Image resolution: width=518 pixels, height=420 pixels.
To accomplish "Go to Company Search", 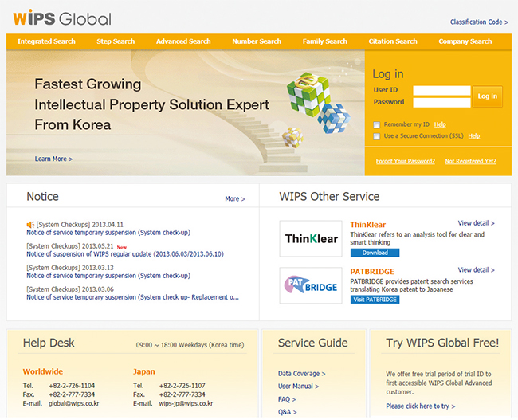I will [x=465, y=41].
